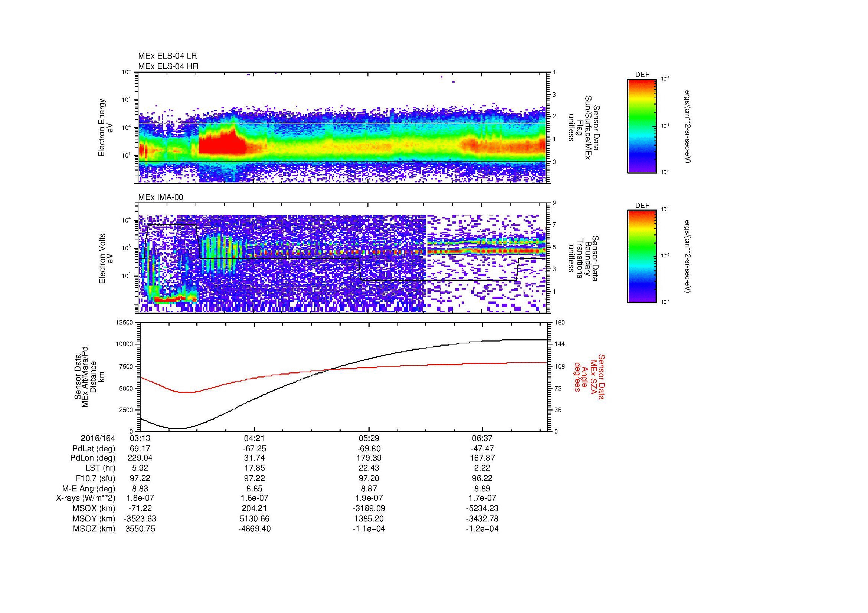Click the PdLon value 179.39
868x613 pixels.
(369, 458)
